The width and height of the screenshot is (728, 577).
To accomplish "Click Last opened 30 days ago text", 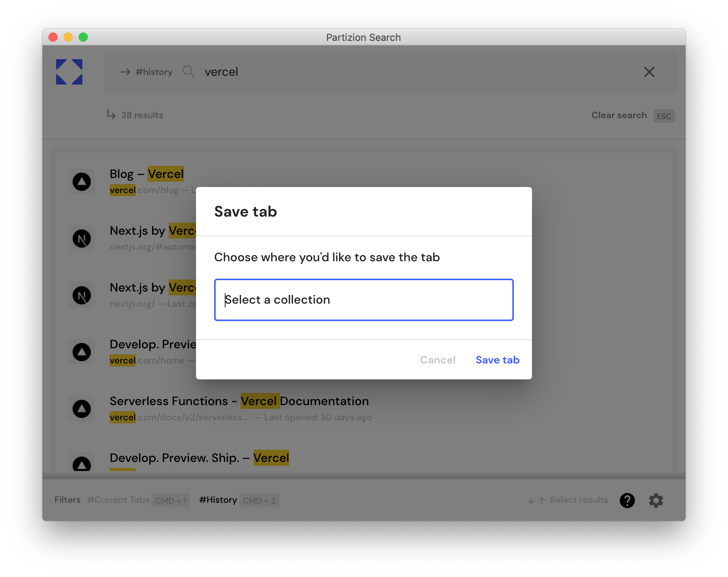I will tap(318, 417).
